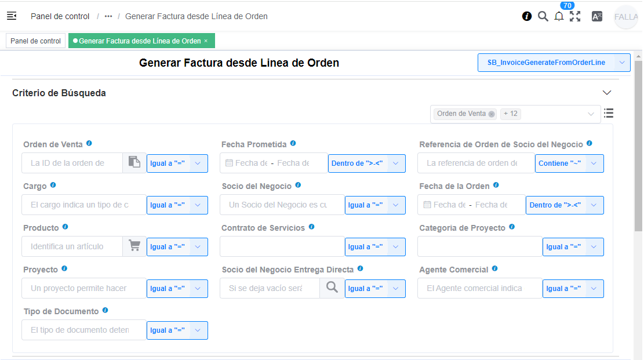Open notifications showing 70 alerts
The width and height of the screenshot is (644, 360).
click(559, 16)
